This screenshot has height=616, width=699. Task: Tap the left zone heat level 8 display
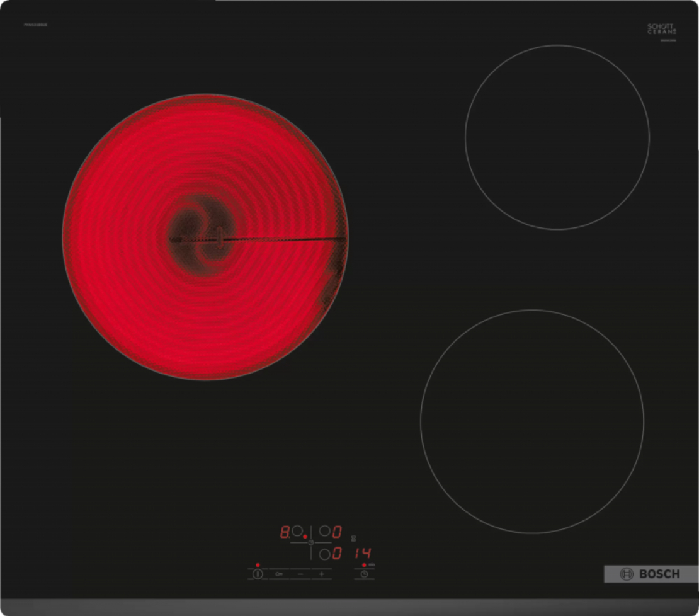pyautogui.click(x=285, y=532)
